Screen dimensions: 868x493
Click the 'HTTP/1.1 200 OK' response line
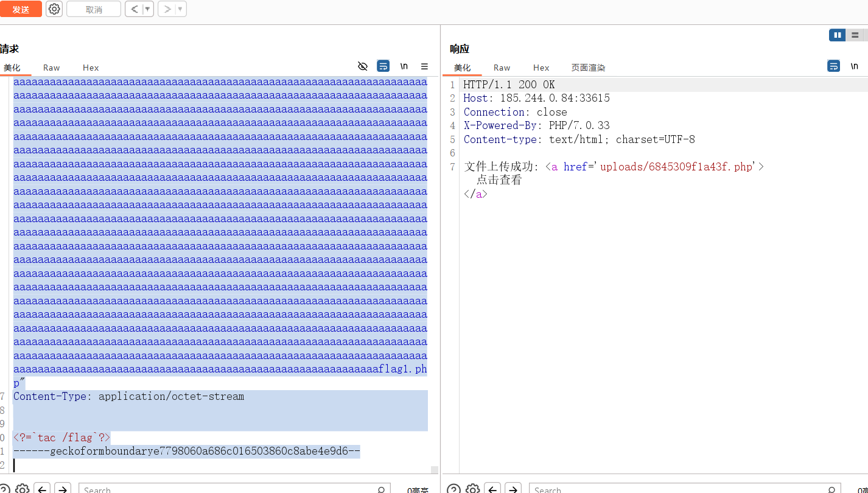pyautogui.click(x=509, y=85)
